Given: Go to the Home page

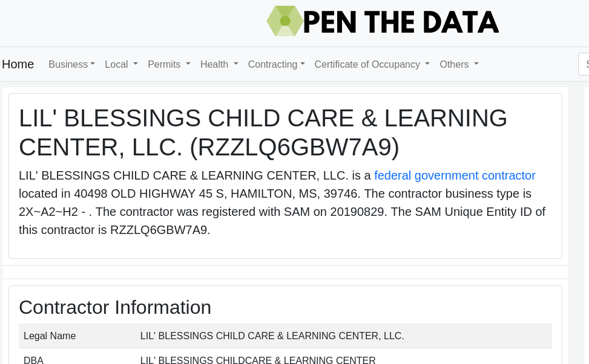Looking at the screenshot, I should (18, 64).
